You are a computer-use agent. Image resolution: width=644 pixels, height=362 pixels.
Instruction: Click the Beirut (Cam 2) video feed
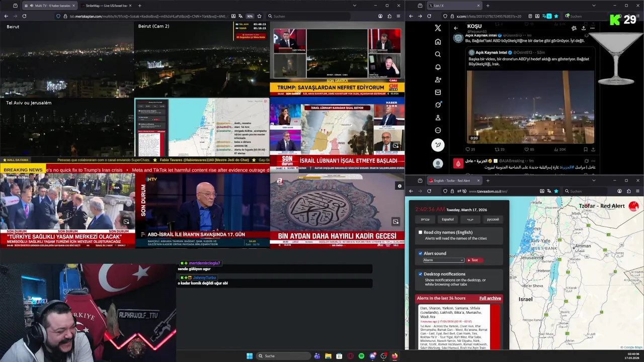click(x=202, y=59)
